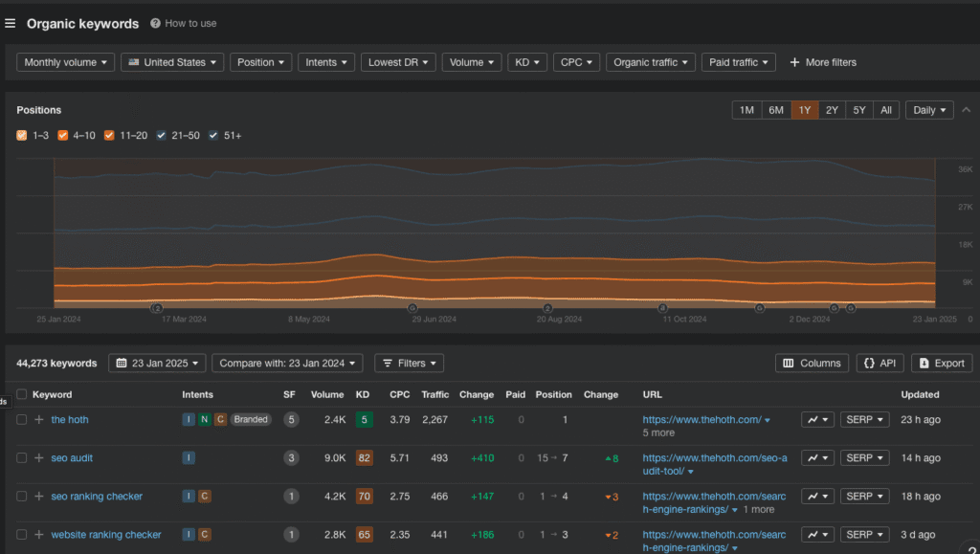
Task: Click the How to use help icon
Action: (155, 23)
